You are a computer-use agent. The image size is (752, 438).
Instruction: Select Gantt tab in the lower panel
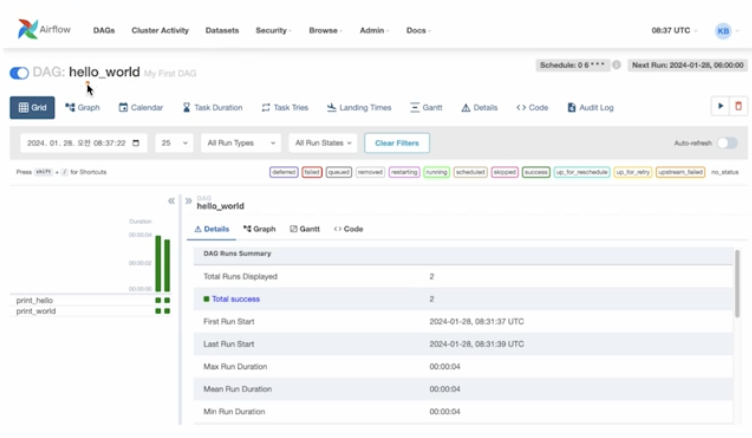pyautogui.click(x=305, y=229)
